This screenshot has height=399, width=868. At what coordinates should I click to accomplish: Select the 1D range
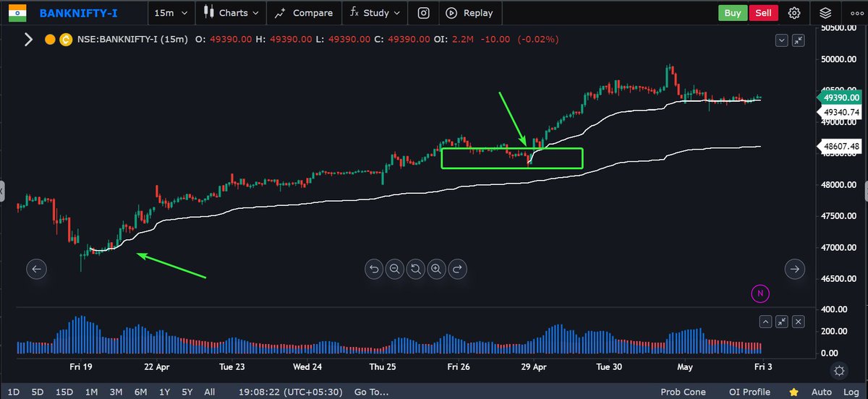[14, 392]
